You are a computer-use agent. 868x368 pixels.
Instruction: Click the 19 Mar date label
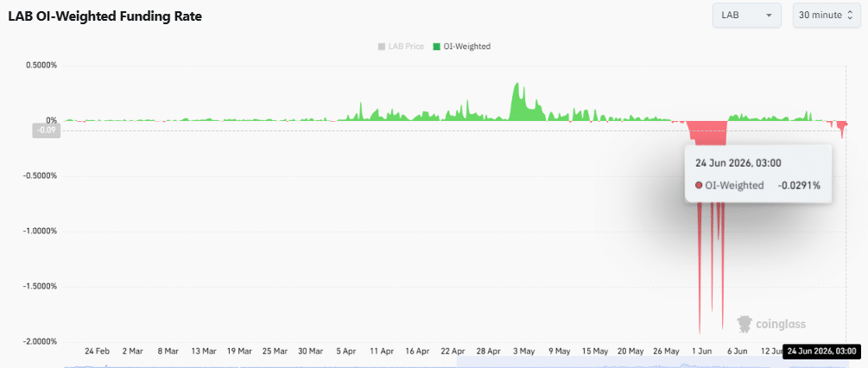(x=239, y=351)
